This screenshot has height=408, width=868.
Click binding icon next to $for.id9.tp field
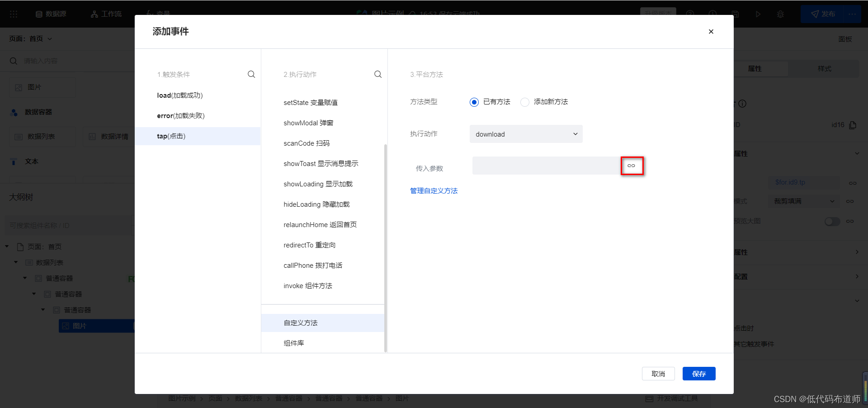tap(853, 183)
